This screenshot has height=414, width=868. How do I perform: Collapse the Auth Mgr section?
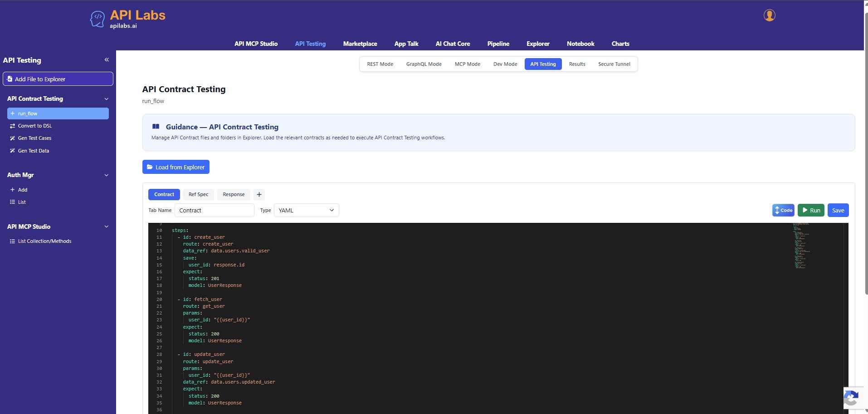pos(107,175)
